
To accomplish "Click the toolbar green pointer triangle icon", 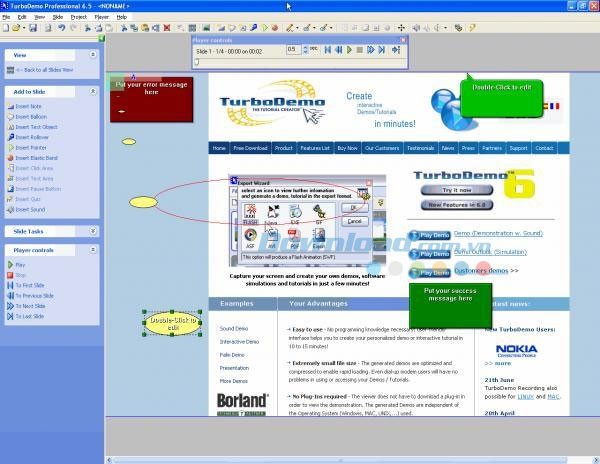I will 264,28.
